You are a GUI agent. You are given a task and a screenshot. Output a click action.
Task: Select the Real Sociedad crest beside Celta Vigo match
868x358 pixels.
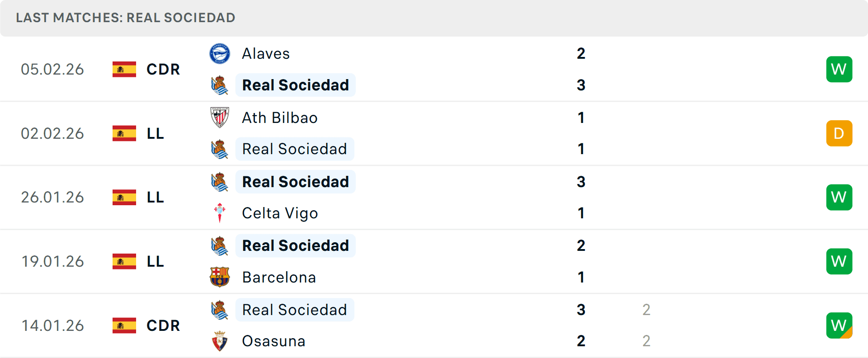coord(220,181)
